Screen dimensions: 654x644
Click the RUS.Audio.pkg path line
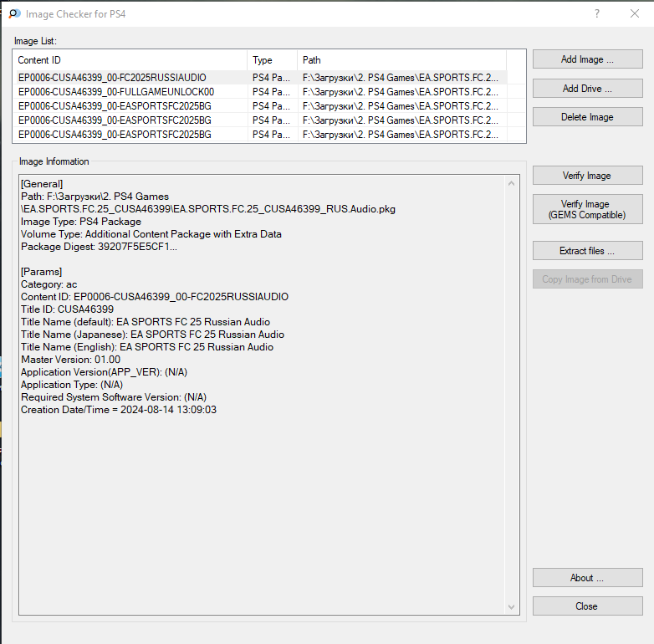click(208, 209)
